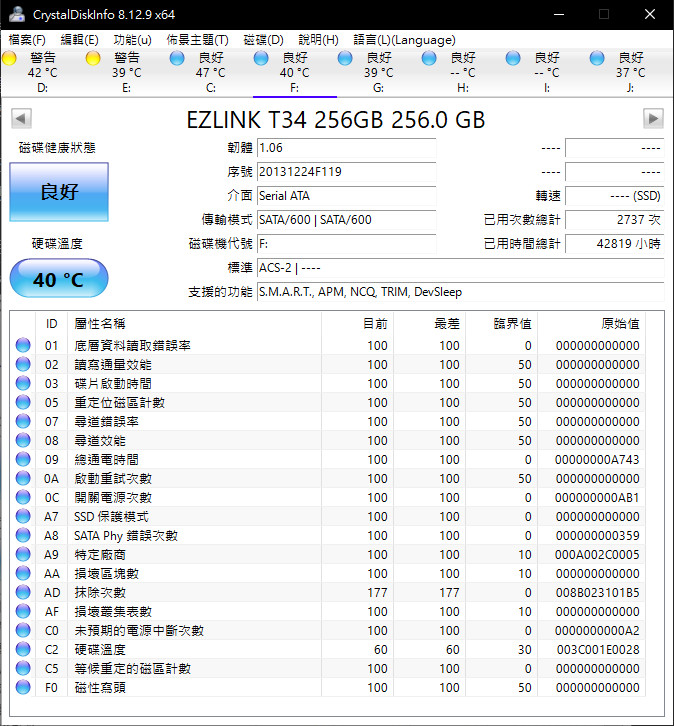
Task: Click status orb for attribute AA
Action: pyautogui.click(x=23, y=573)
